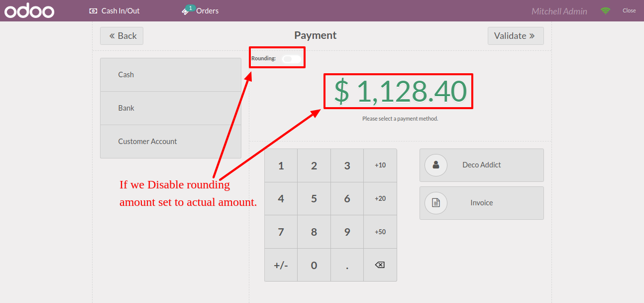Click the Invoice document icon
Viewport: 644px width, 303px height.
pyautogui.click(x=436, y=203)
